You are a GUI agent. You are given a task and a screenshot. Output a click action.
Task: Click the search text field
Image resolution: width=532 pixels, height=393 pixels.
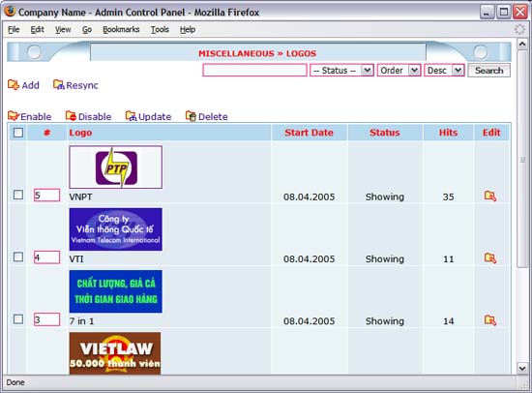point(254,71)
